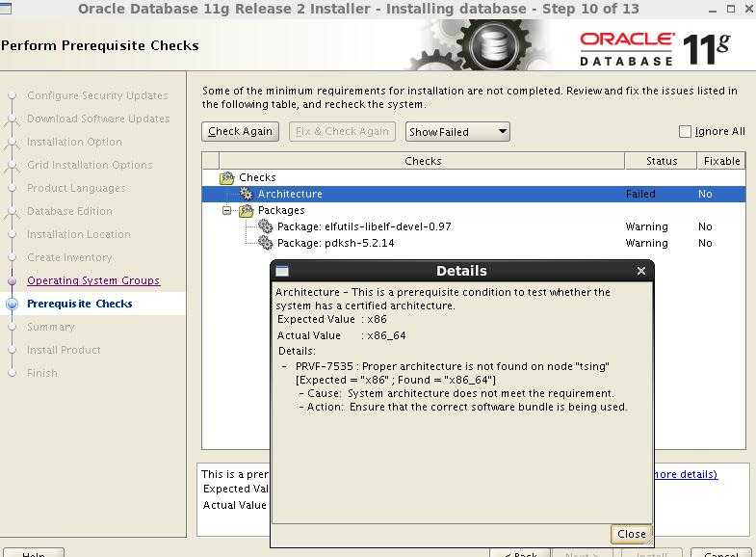Click the Prerequisite Checks step bullet icon

click(x=13, y=304)
